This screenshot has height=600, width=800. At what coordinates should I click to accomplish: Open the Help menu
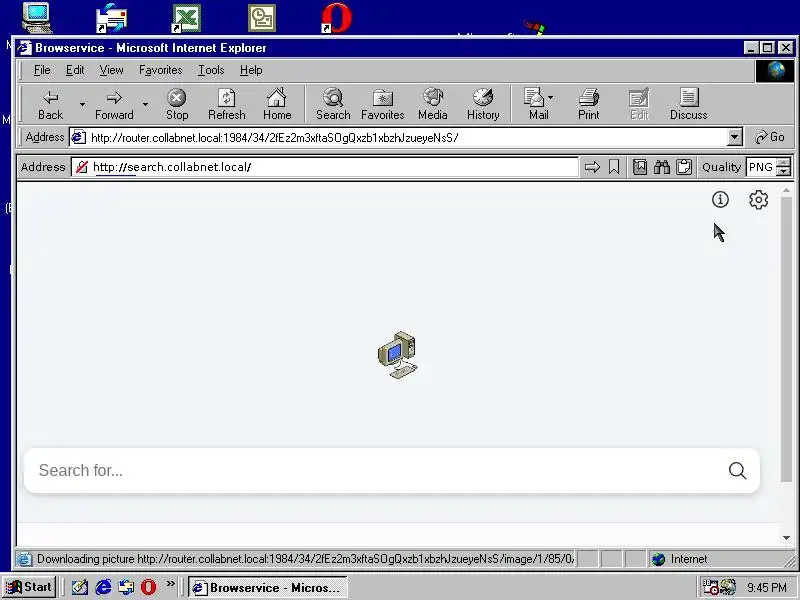click(x=251, y=70)
